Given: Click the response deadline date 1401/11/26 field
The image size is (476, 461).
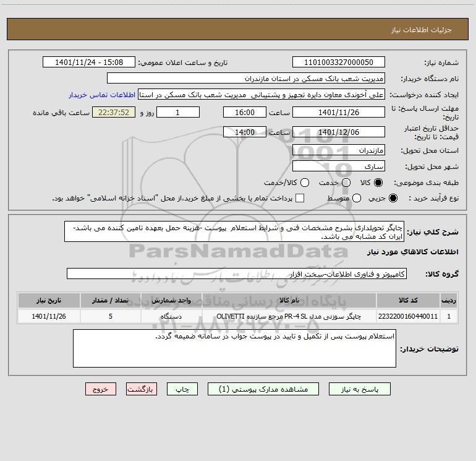Looking at the screenshot, I should 339,112.
